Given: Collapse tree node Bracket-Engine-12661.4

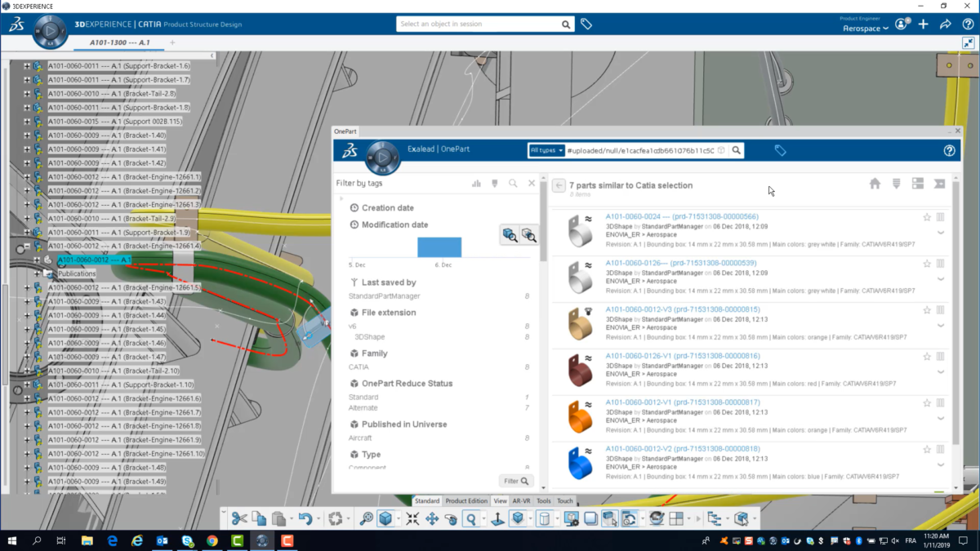Looking at the screenshot, I should (27, 246).
